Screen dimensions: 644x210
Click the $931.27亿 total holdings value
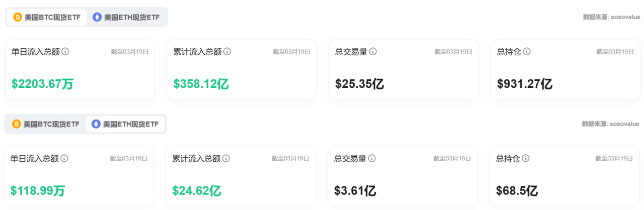(525, 84)
